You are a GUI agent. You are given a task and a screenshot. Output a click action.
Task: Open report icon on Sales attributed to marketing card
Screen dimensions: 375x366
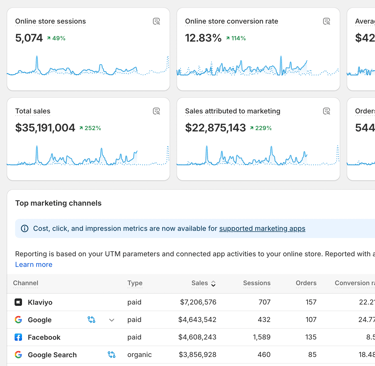click(326, 111)
